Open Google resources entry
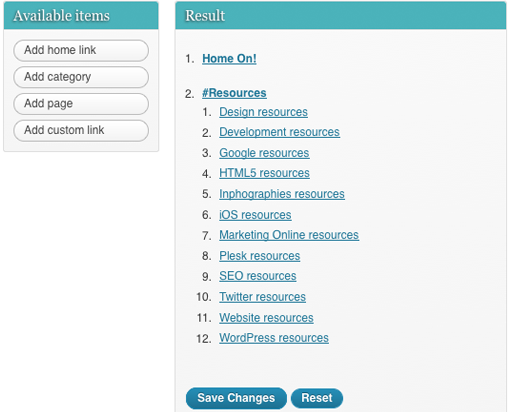 tap(264, 153)
